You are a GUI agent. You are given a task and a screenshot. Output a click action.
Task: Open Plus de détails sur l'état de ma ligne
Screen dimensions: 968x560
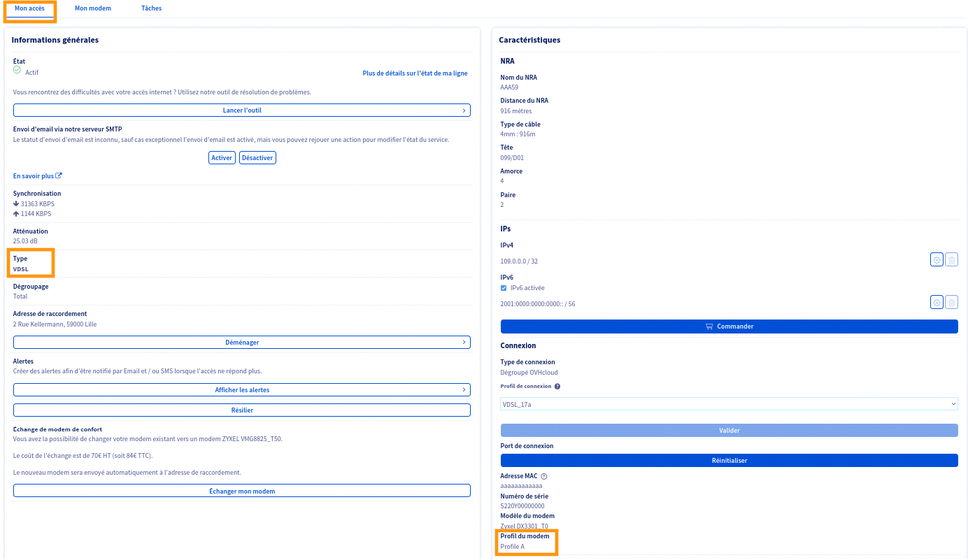pyautogui.click(x=416, y=73)
